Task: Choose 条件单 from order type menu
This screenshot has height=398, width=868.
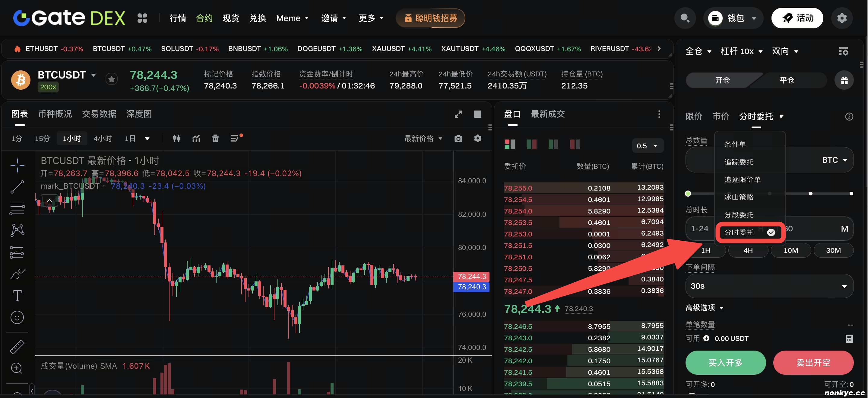Action: pyautogui.click(x=735, y=144)
